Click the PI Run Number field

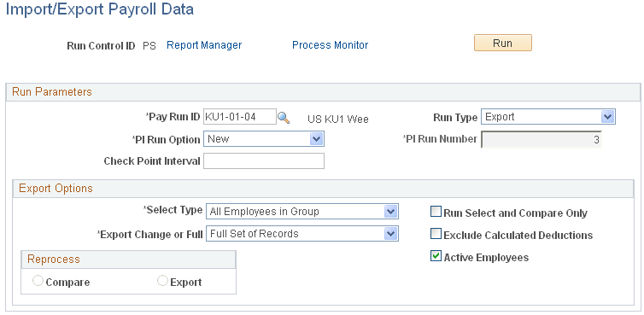tap(541, 140)
